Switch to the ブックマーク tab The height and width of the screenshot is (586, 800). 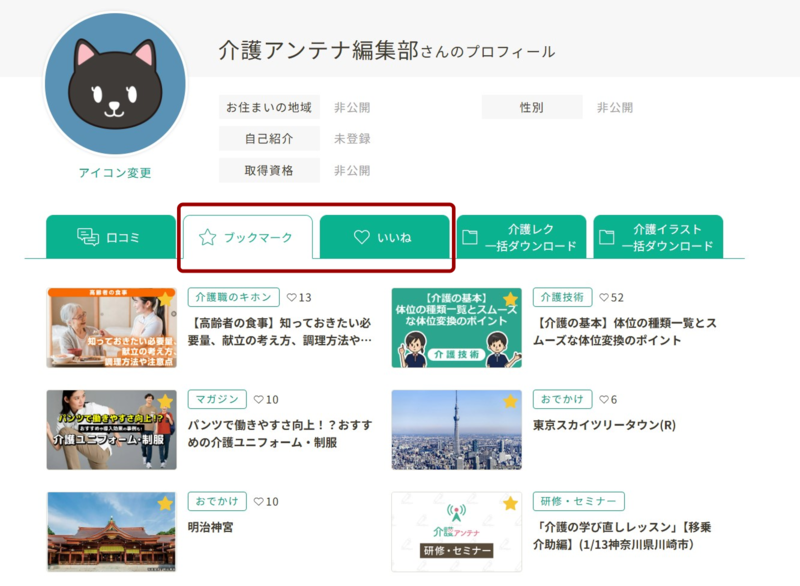(247, 237)
